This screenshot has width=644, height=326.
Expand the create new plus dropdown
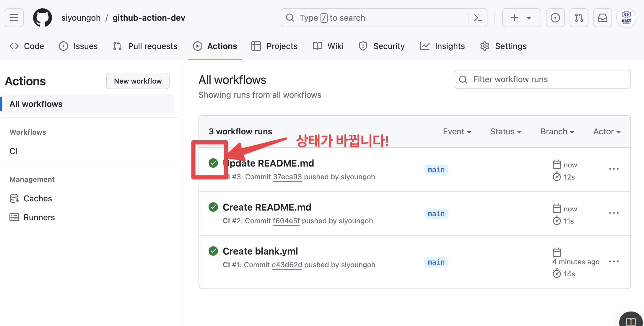pyautogui.click(x=521, y=18)
